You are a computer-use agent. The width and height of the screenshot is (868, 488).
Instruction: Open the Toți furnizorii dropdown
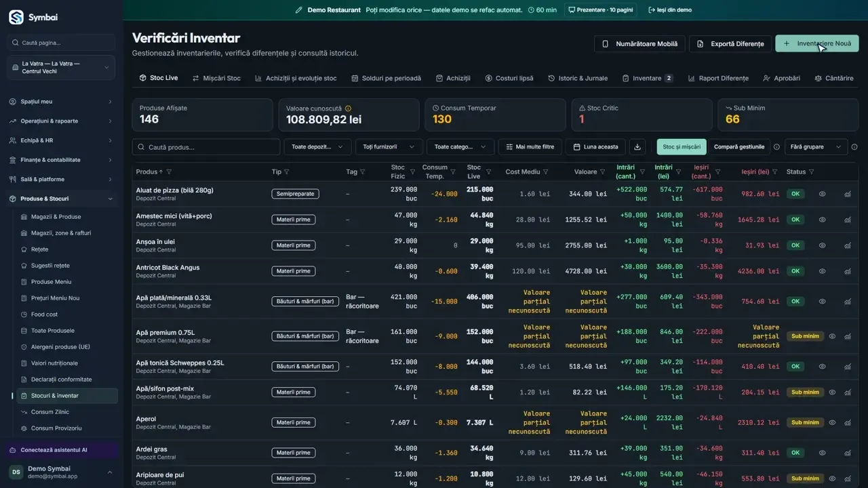click(389, 147)
